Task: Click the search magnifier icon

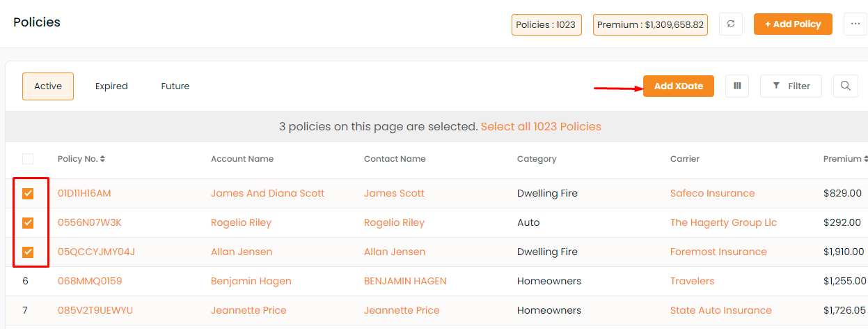Action: [845, 86]
